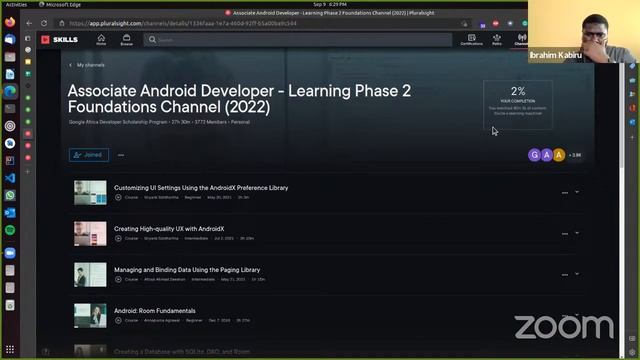The image size is (640, 360).
Task: Play Managing and Binding Data course icon
Action: (x=118, y=280)
